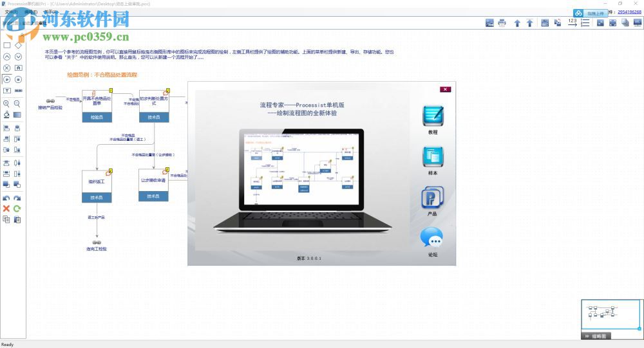Copy the selected elements
Image resolution: width=644 pixels, height=348 pixels.
pyautogui.click(x=6, y=219)
